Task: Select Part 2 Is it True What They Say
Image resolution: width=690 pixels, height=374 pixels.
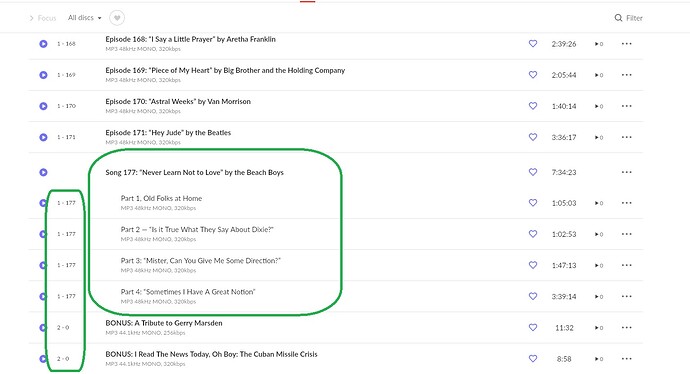Action: (x=197, y=230)
